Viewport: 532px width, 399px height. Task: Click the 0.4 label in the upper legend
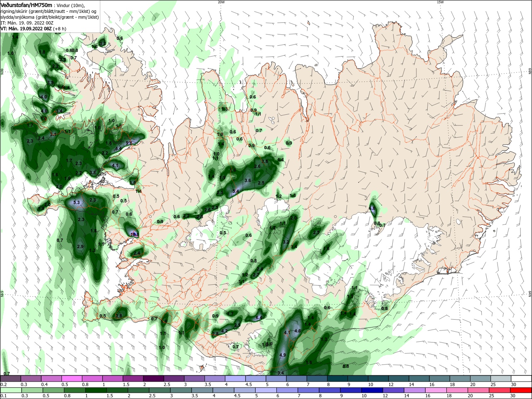[44, 385]
